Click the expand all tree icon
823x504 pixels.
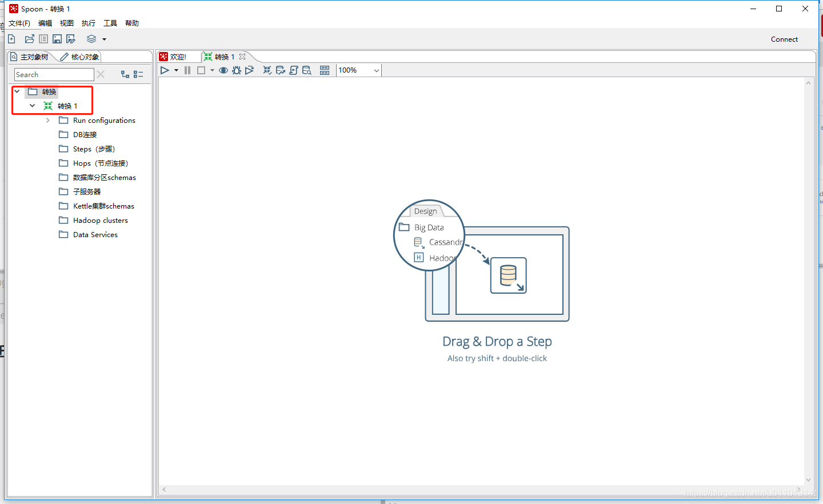pos(125,74)
